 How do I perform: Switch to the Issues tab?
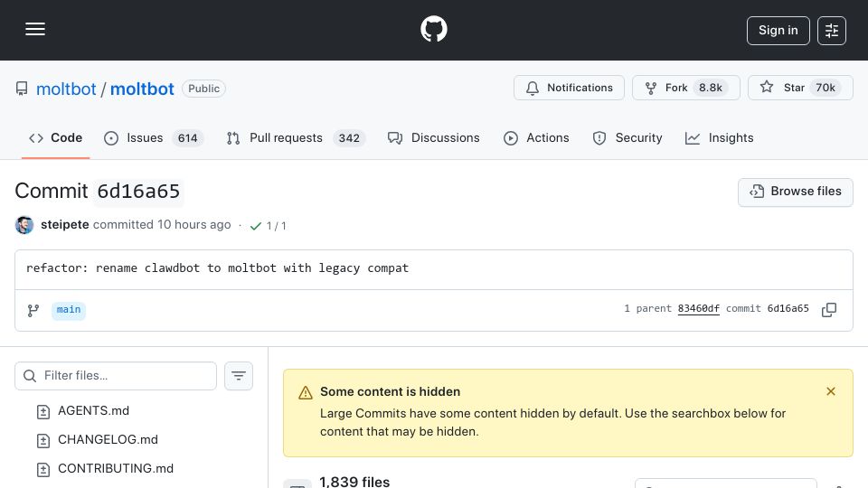click(154, 137)
